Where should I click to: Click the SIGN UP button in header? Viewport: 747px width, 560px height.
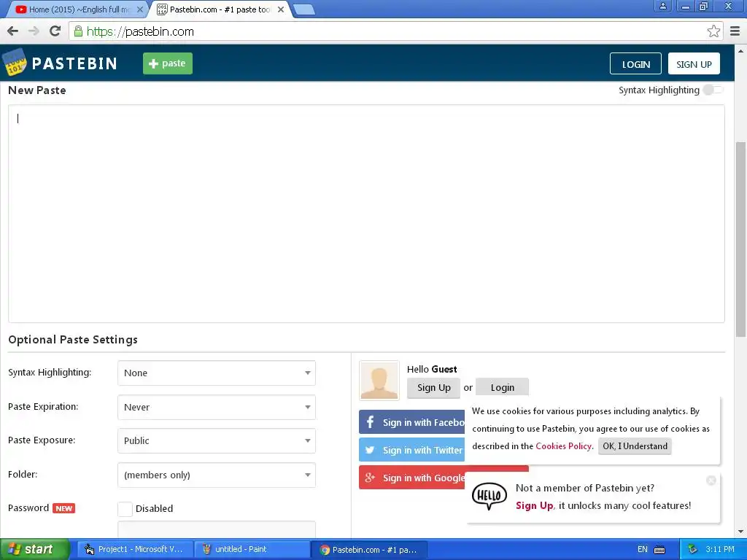coord(694,64)
